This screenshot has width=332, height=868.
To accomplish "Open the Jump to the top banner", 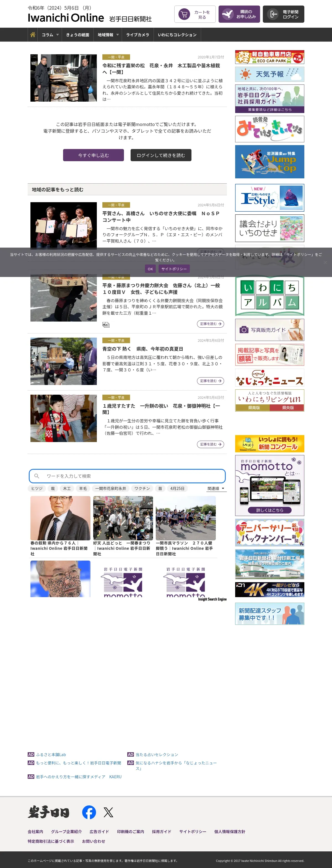I will click(x=269, y=162).
